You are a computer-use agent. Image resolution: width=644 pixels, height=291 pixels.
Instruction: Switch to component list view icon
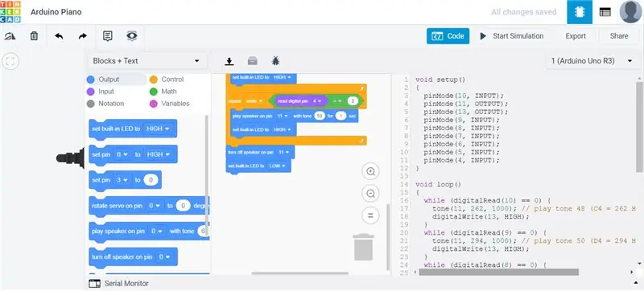point(605,12)
